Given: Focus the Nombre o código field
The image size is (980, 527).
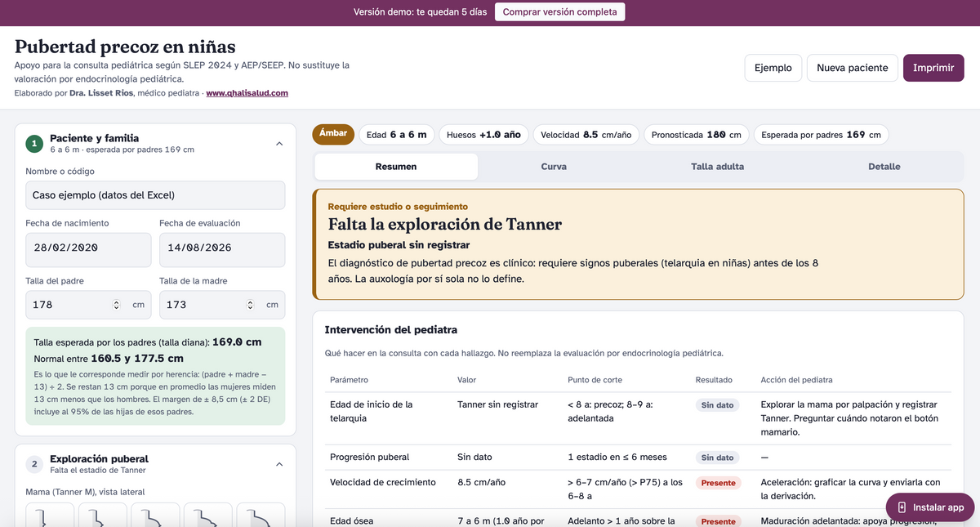Looking at the screenshot, I should click(155, 195).
